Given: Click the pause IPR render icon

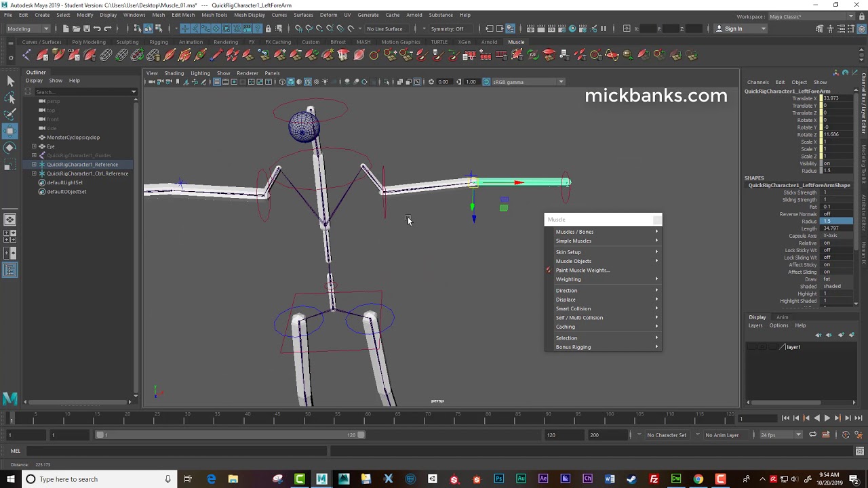Looking at the screenshot, I should click(604, 28).
